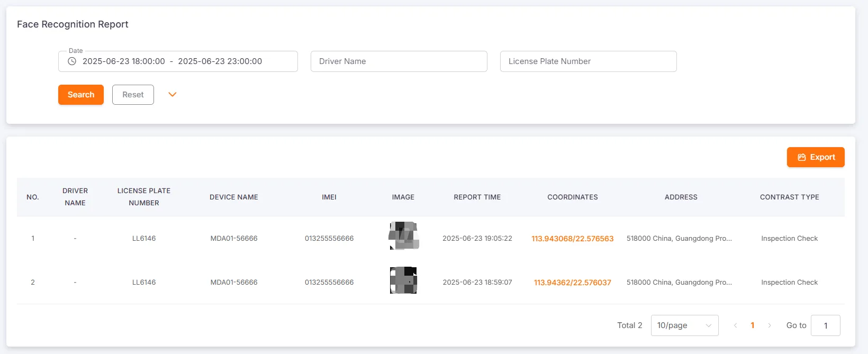Go to next page arrow
Screen dimensions: 868x354
(x=770, y=325)
